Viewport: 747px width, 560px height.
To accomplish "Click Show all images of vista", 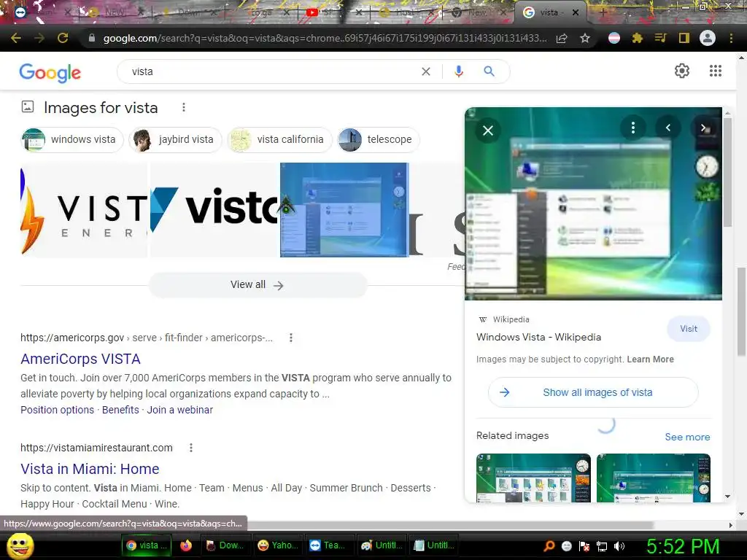I will pos(593,392).
